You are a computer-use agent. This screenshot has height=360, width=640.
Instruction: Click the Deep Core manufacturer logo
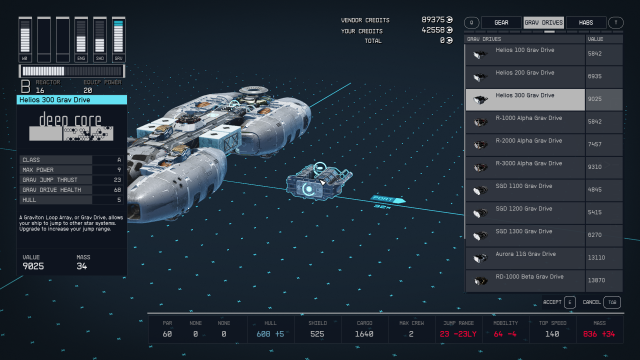pos(71,127)
